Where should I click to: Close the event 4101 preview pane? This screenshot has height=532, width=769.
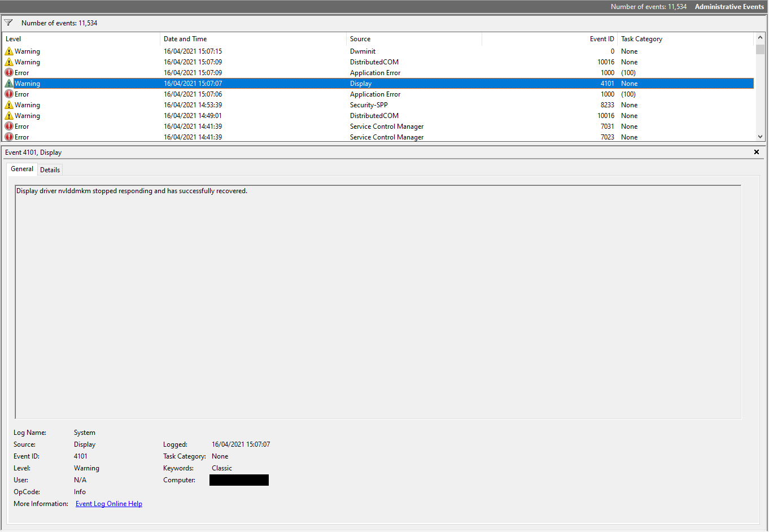coord(757,152)
